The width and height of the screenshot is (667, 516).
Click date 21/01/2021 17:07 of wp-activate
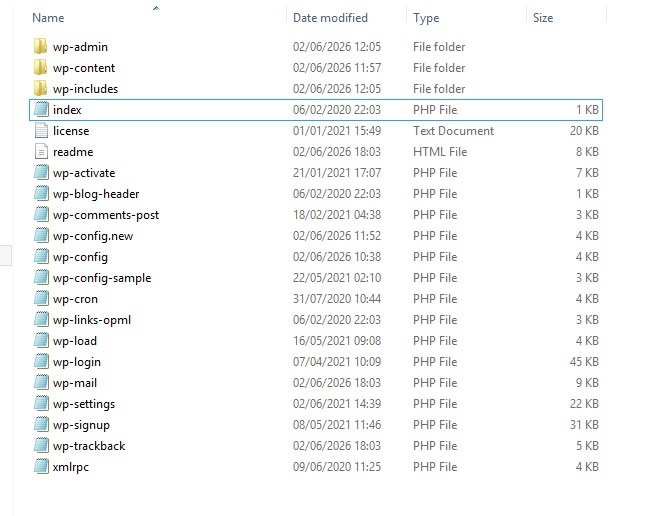(x=337, y=173)
